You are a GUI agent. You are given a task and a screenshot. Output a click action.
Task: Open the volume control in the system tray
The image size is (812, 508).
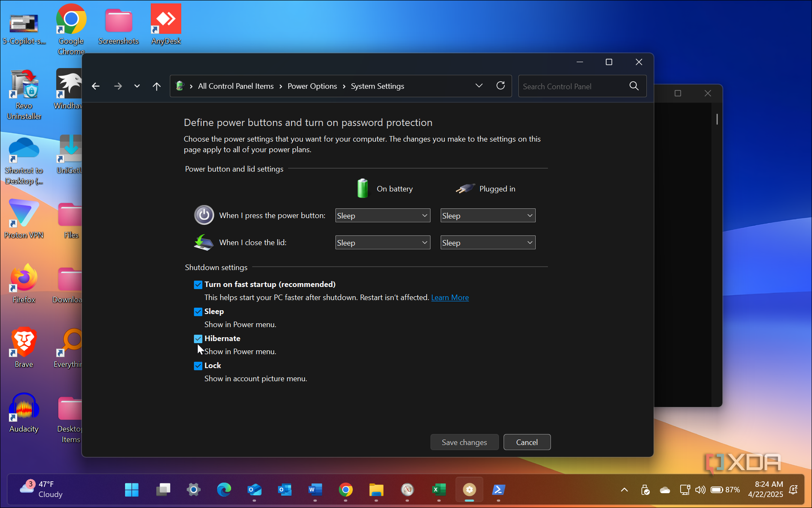700,490
